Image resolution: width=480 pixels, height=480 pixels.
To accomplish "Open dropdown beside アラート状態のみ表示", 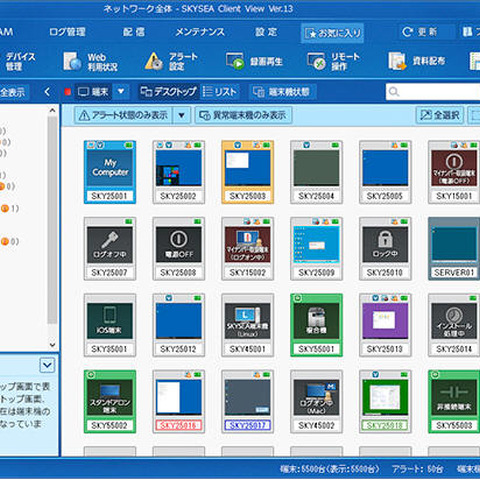I will point(181,115).
